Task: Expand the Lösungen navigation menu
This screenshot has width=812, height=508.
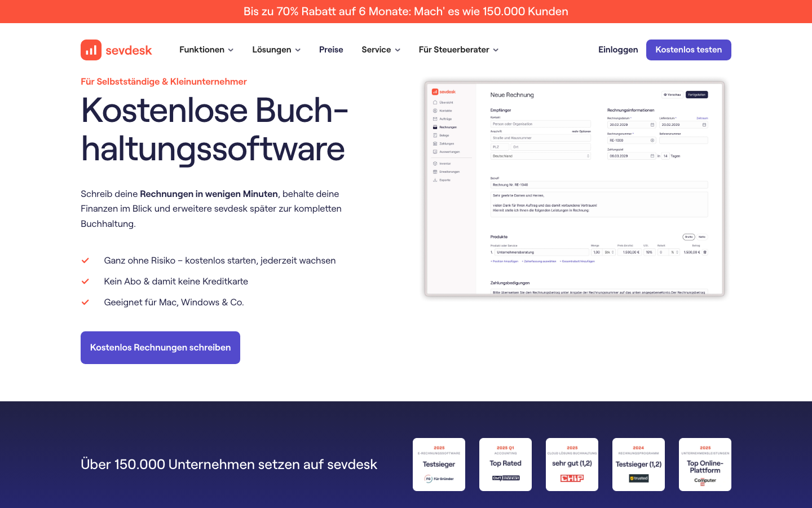Action: point(276,50)
